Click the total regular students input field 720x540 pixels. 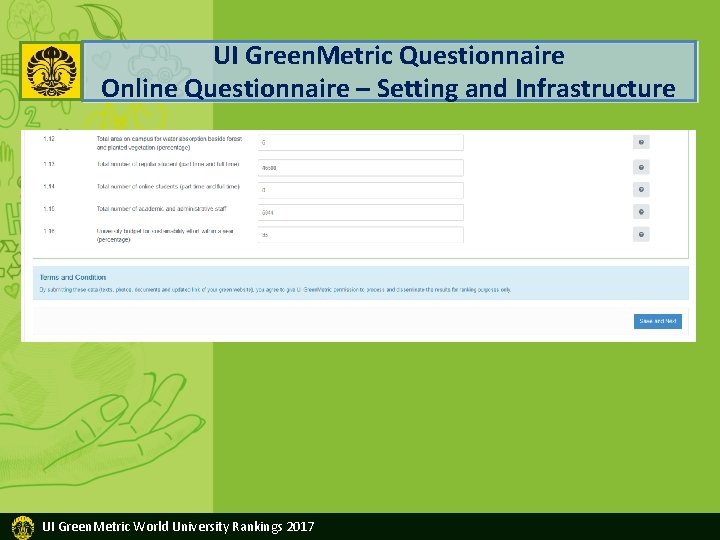(360, 168)
